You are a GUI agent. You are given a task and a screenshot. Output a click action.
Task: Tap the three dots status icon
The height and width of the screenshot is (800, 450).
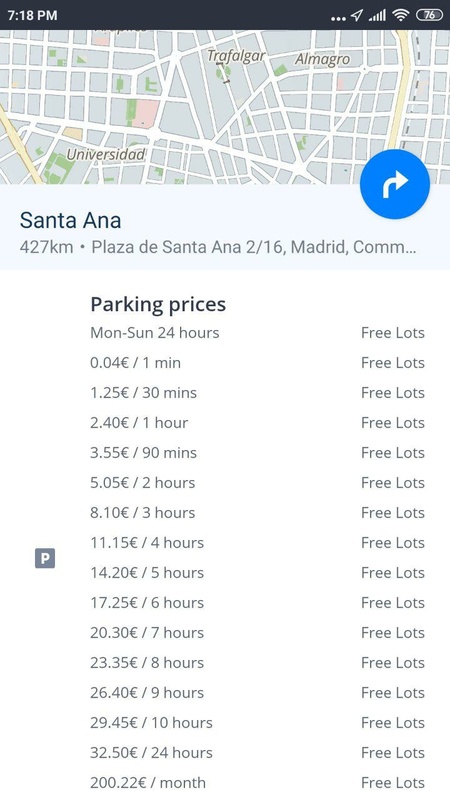[x=338, y=19]
